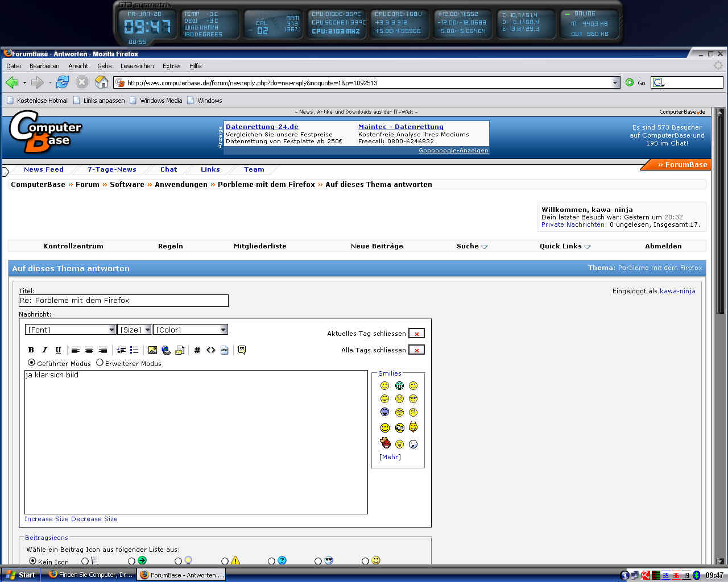Switch to Finden Sie Computer taskbar window
The image size is (728, 582).
90,575
